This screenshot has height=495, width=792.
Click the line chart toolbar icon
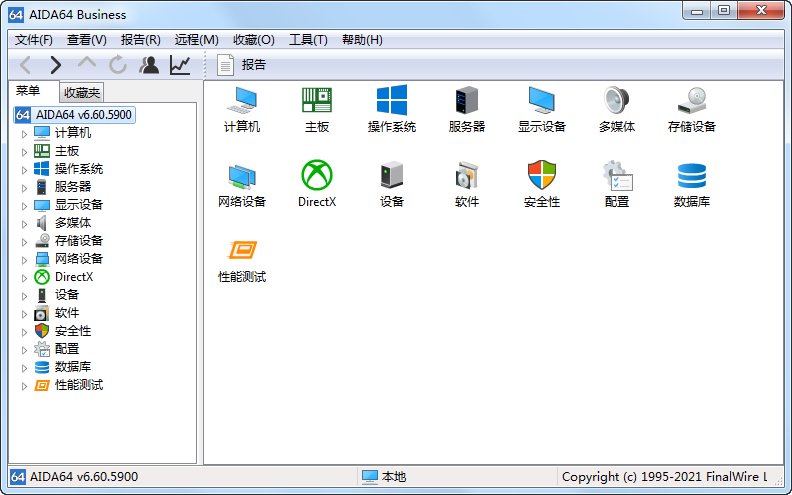tap(180, 65)
